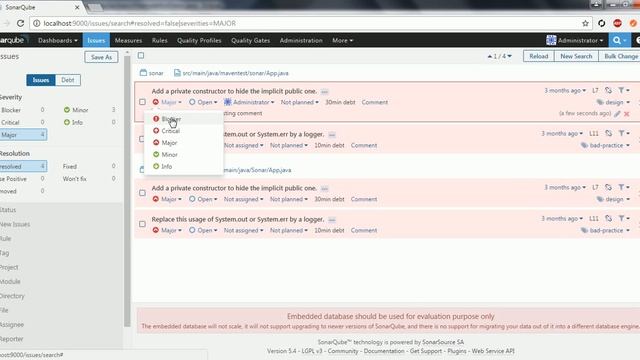Open Not assigned dropdown on last issue
Viewport: 640px width, 360px height.
[243, 231]
